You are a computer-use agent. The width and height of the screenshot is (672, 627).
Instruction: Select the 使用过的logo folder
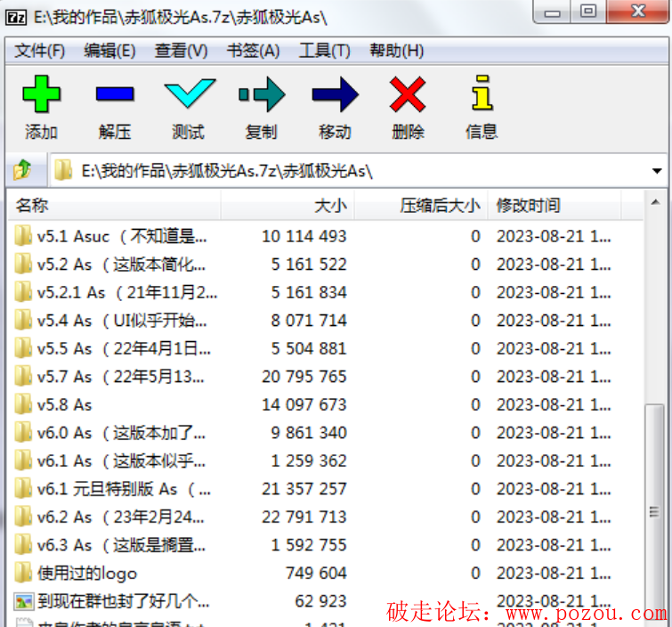pos(86,573)
